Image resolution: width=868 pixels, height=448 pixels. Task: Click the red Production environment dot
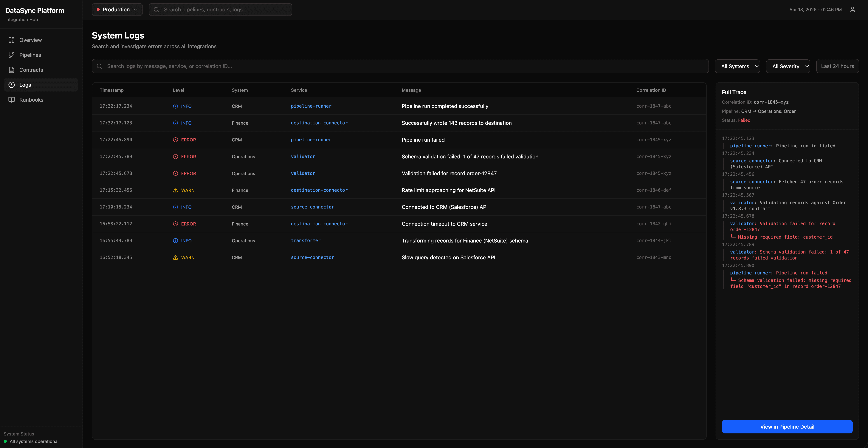pyautogui.click(x=98, y=10)
